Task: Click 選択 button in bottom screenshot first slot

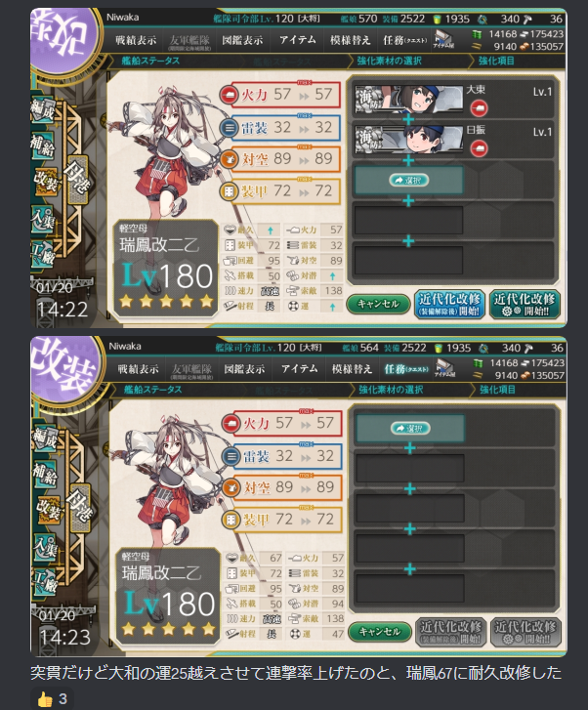Action: (410, 428)
